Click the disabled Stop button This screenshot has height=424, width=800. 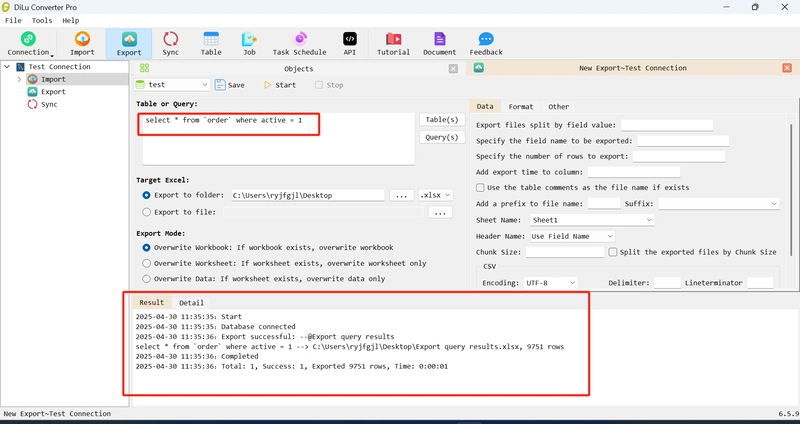(329, 85)
